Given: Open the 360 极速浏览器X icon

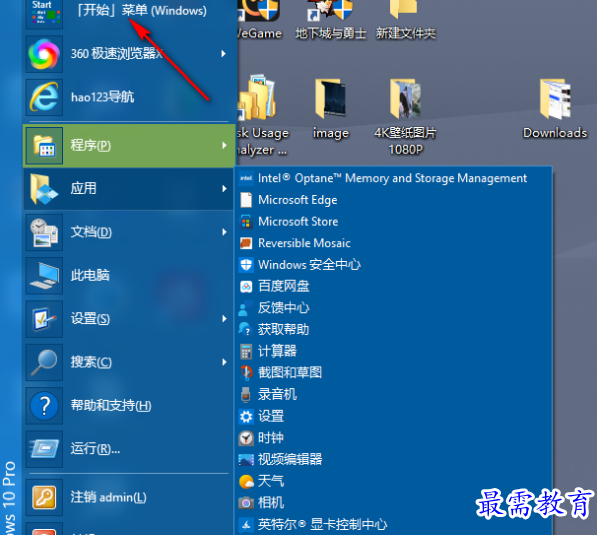Looking at the screenshot, I should click(44, 54).
